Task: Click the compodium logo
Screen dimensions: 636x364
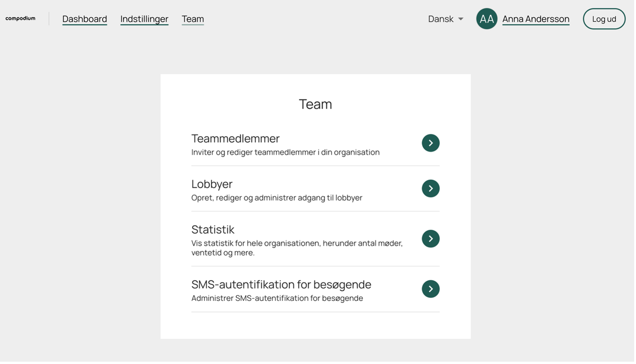Action: pos(20,18)
